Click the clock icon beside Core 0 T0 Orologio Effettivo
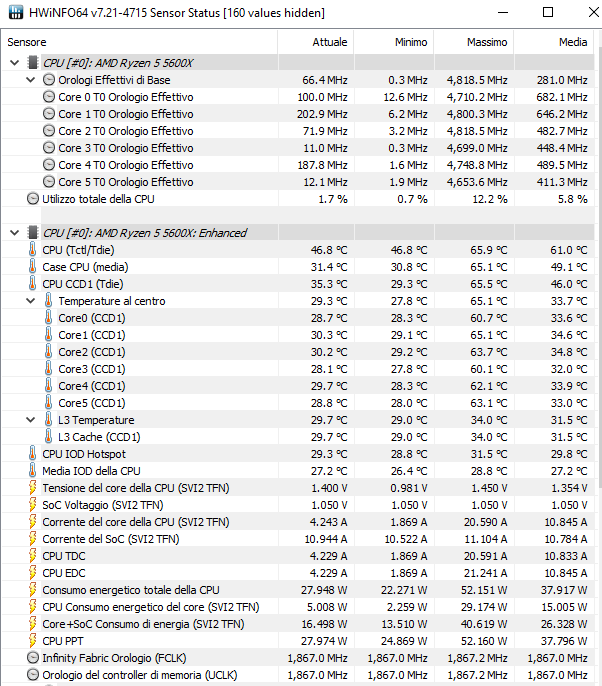Viewport: 602px width, 686px height. (49, 97)
